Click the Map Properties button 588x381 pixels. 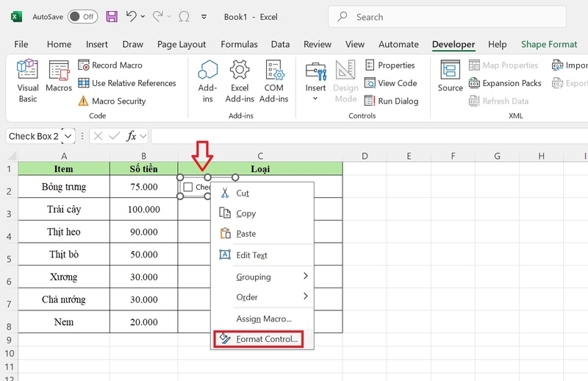[503, 65]
